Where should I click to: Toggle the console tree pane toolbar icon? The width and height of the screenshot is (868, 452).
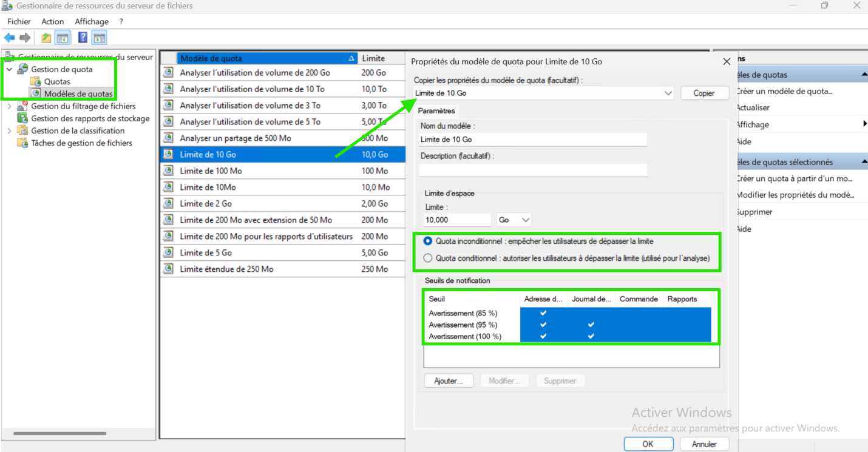coord(63,38)
